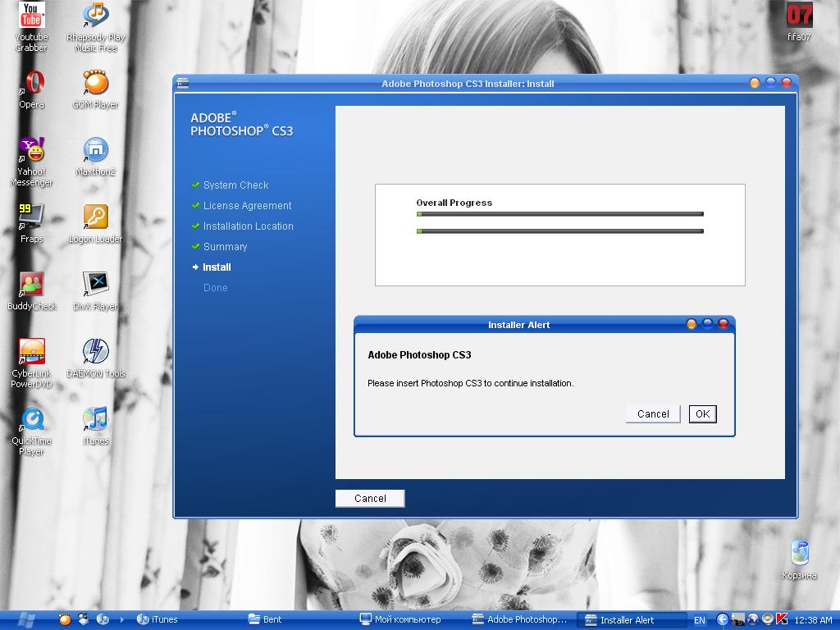
Task: Select the Installation Location step
Action: tap(248, 226)
